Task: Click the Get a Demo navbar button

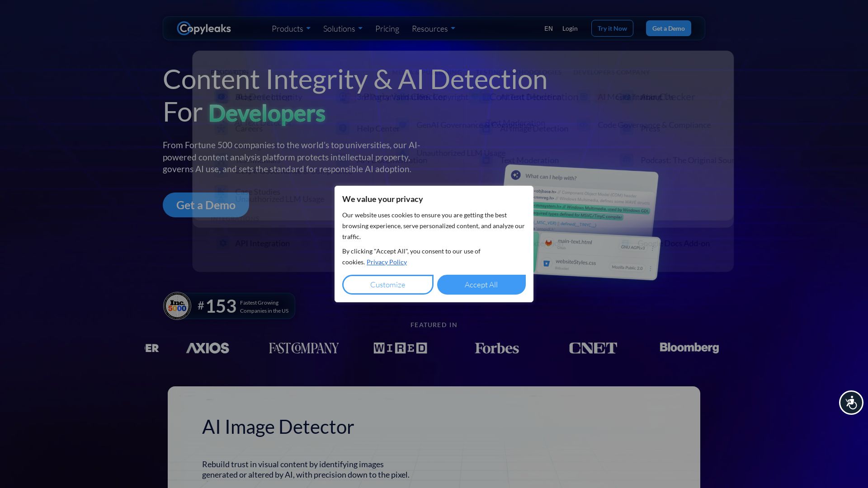Action: 668,28
